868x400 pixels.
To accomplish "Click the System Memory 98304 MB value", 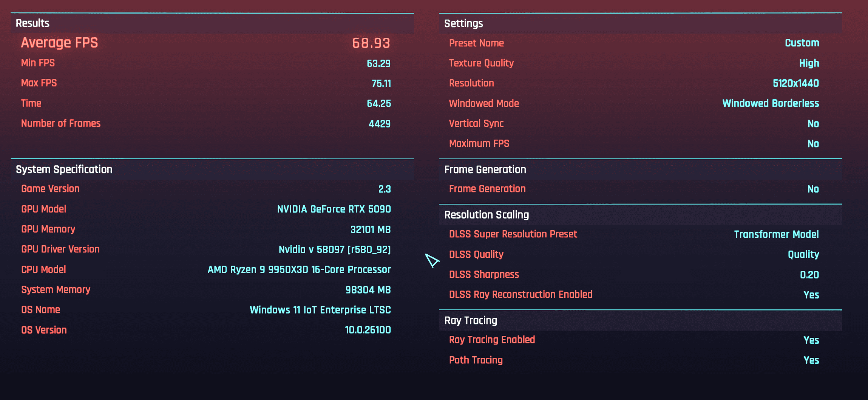I will click(x=368, y=290).
